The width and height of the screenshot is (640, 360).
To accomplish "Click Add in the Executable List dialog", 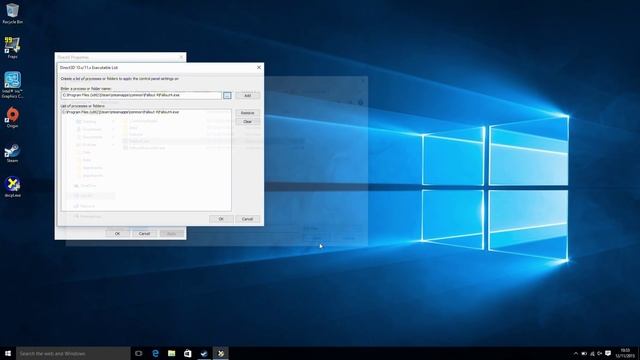I will [x=247, y=96].
